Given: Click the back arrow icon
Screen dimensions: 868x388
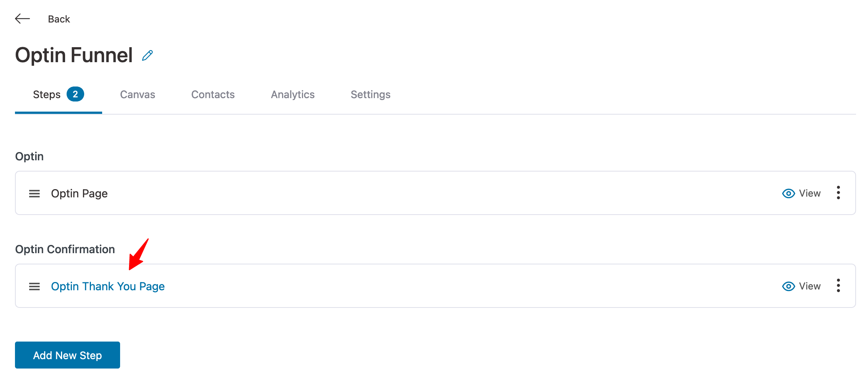Looking at the screenshot, I should pyautogui.click(x=22, y=18).
